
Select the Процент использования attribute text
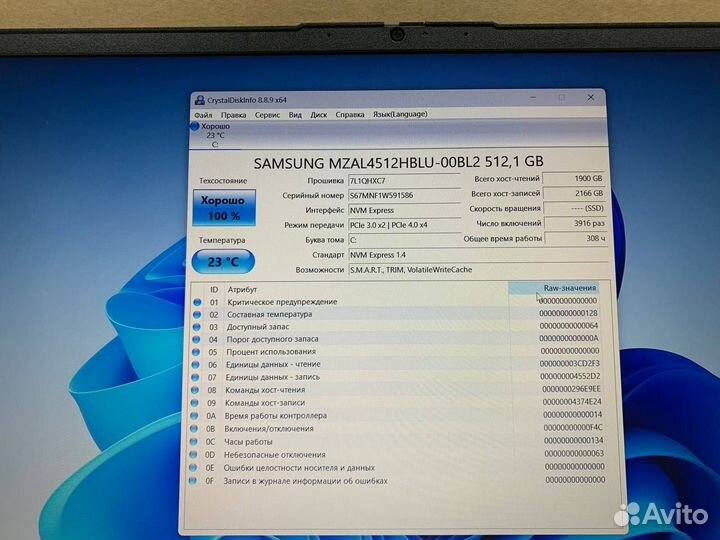[271, 352]
